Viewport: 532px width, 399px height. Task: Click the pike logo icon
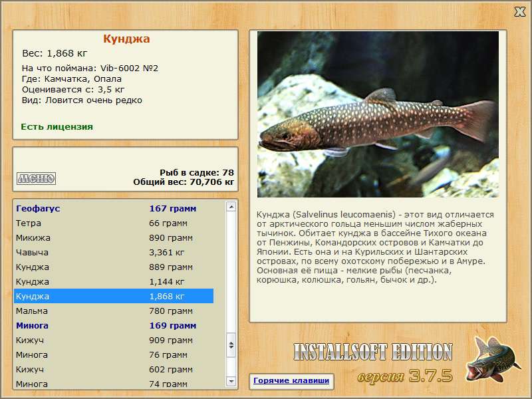(493, 360)
